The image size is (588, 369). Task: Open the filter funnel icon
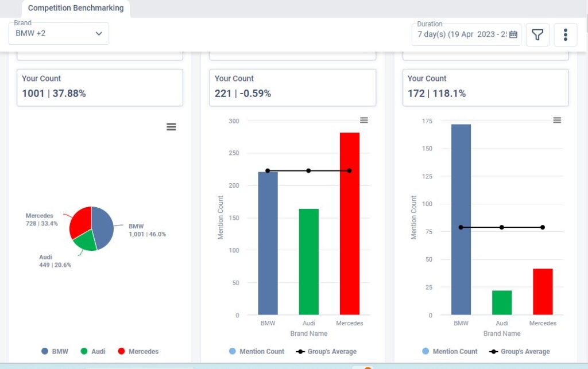(x=537, y=34)
